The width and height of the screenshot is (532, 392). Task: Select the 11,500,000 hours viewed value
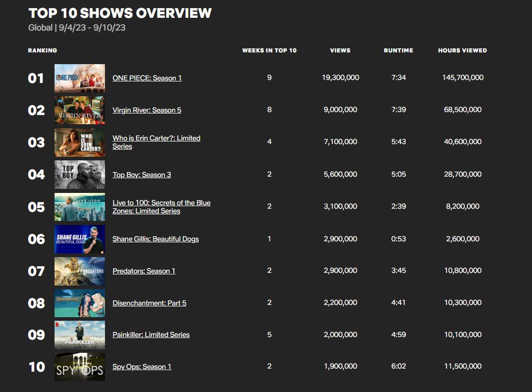click(x=463, y=366)
